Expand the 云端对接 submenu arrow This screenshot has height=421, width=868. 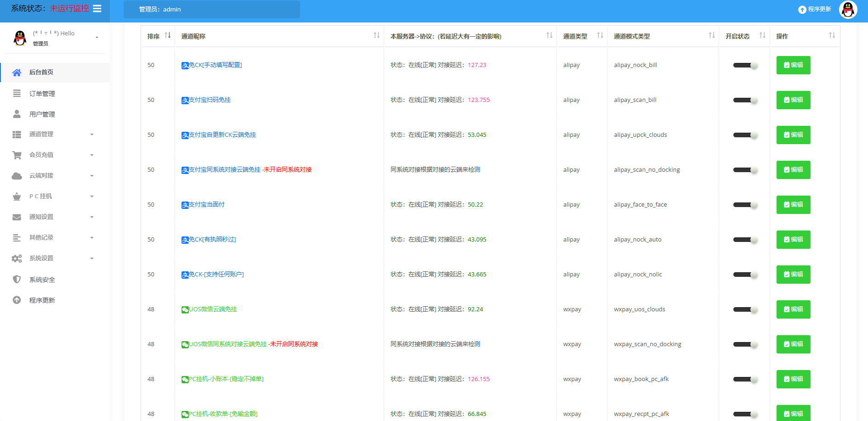[92, 176]
